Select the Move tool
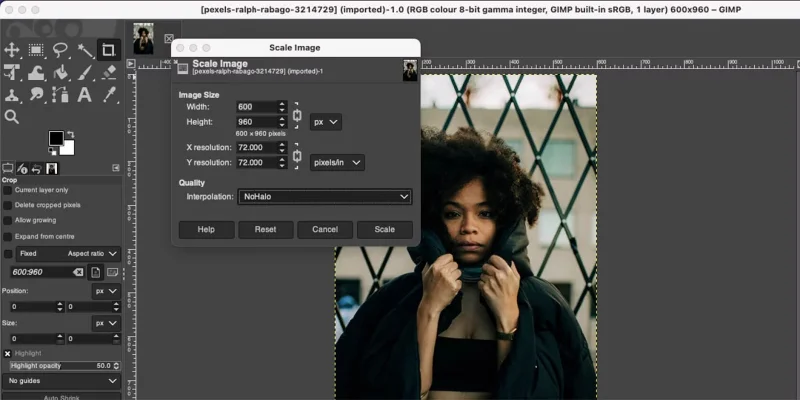The image size is (800, 400). 11,50
